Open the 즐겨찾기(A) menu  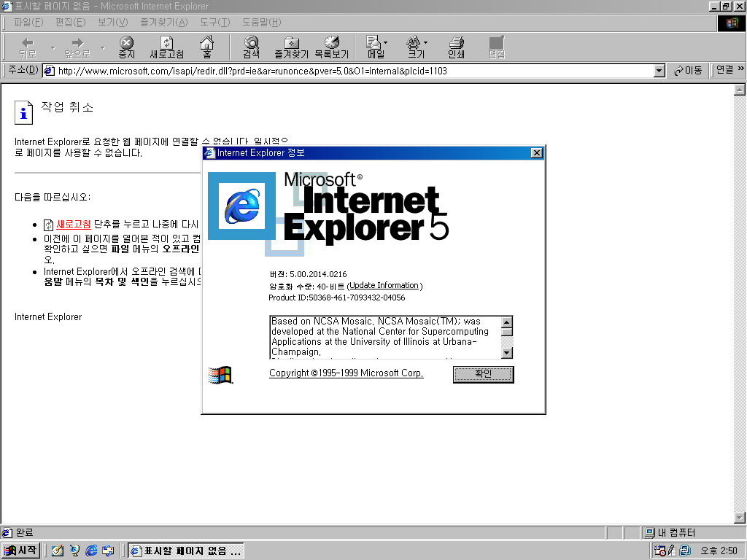tap(164, 23)
